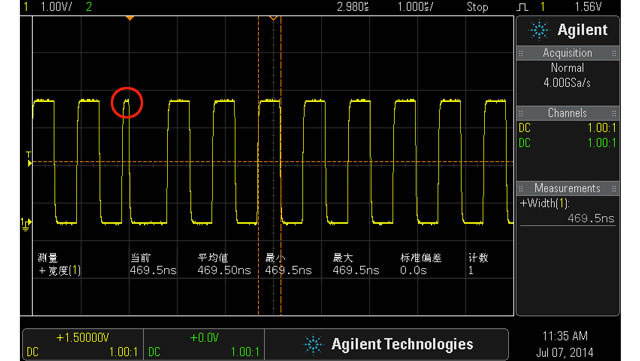Click the Acquisition panel left grip icon
640x361 pixels.
[521, 53]
